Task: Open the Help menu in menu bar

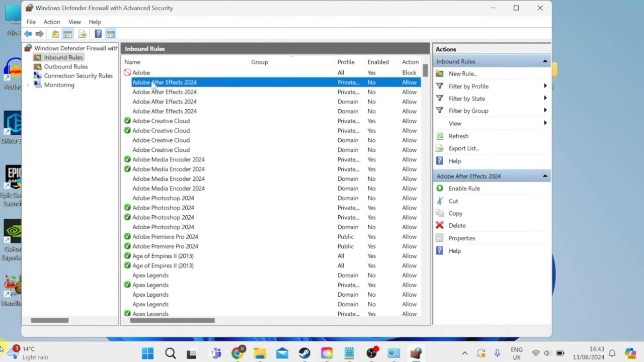Action: click(x=95, y=22)
